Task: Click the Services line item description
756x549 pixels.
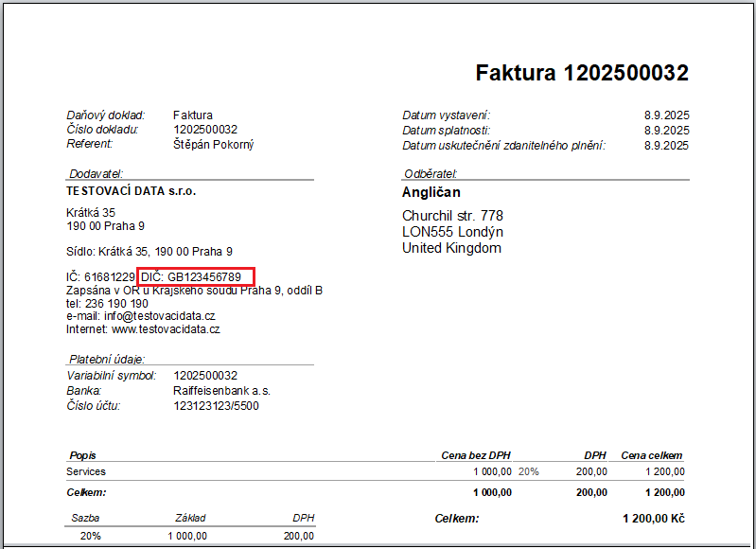Action: (86, 471)
